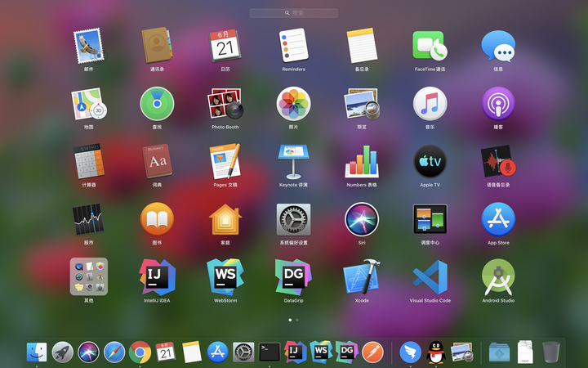The width and height of the screenshot is (588, 368).
Task: Open the Dictionary (词典) app
Action: pos(157,161)
